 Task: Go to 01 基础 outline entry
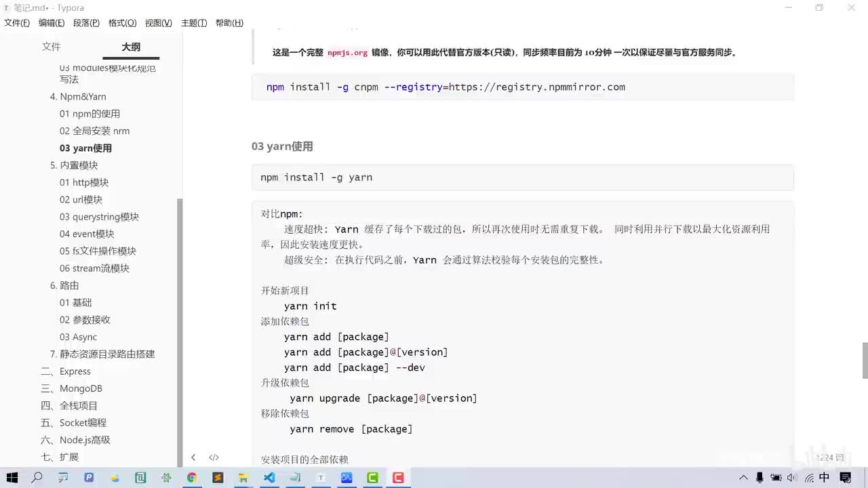coord(75,303)
